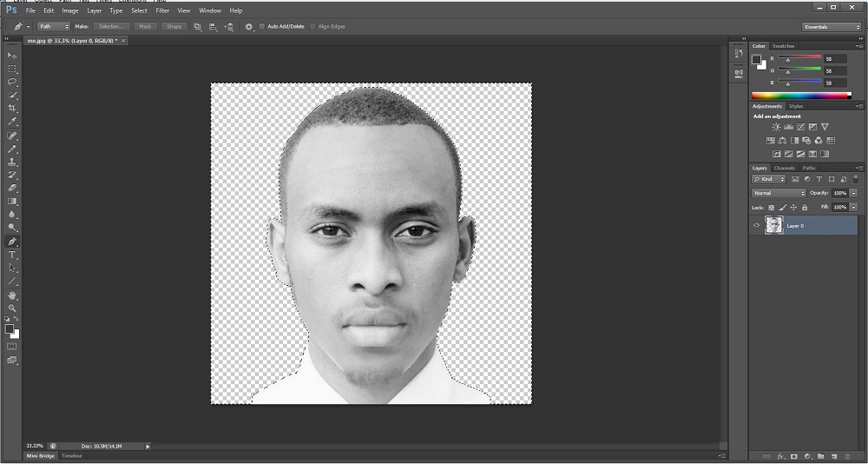Screen dimensions: 868x464
Task: Toggle pixel layer filter
Action: coord(795,179)
